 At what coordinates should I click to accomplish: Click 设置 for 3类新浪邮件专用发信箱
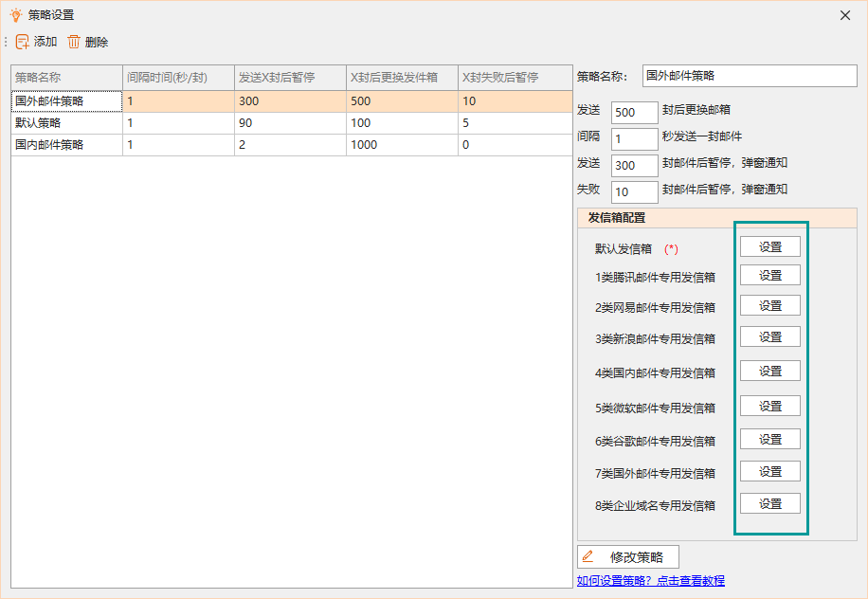770,336
